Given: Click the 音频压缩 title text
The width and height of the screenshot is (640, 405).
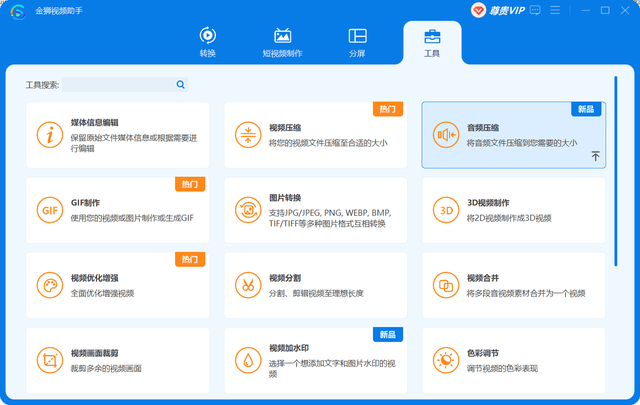Looking at the screenshot, I should 483,128.
